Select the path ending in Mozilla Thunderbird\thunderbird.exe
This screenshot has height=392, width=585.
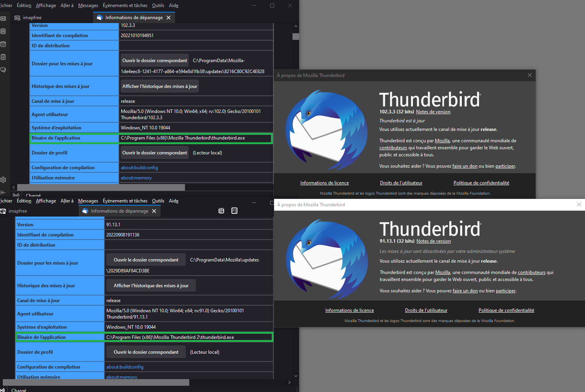coord(183,138)
